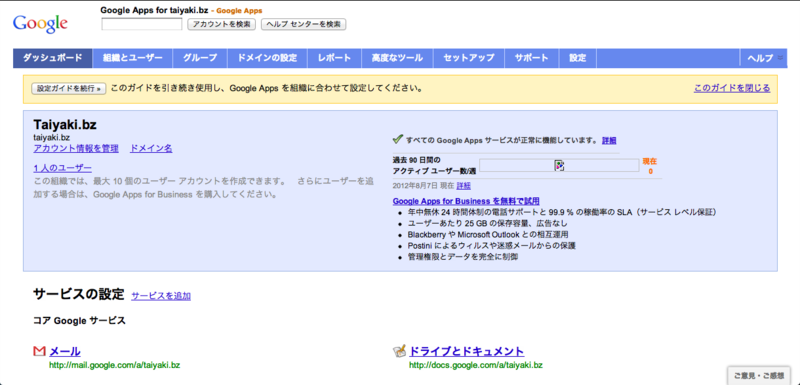The image size is (800, 385).
Task: Click the このガイドを閉じる link
Action: (x=732, y=88)
